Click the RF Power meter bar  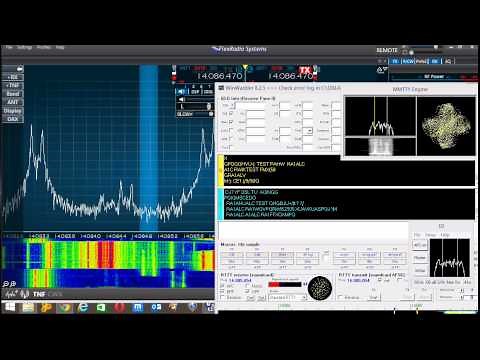(434, 77)
